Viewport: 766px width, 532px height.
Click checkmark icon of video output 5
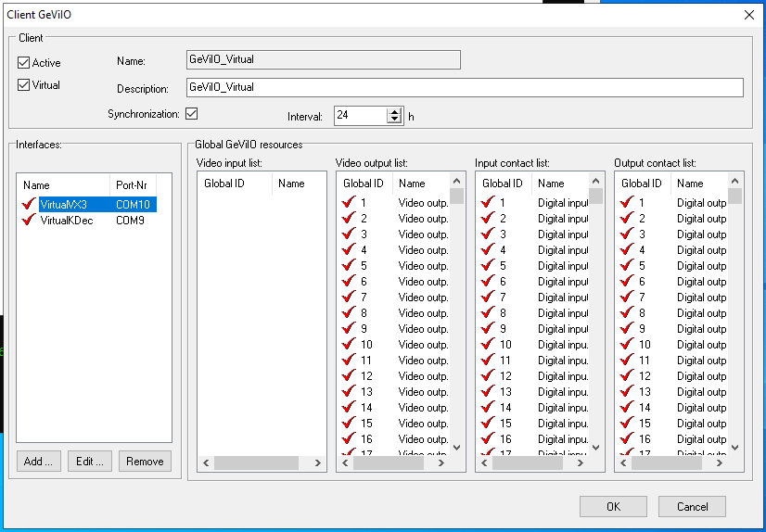click(349, 266)
